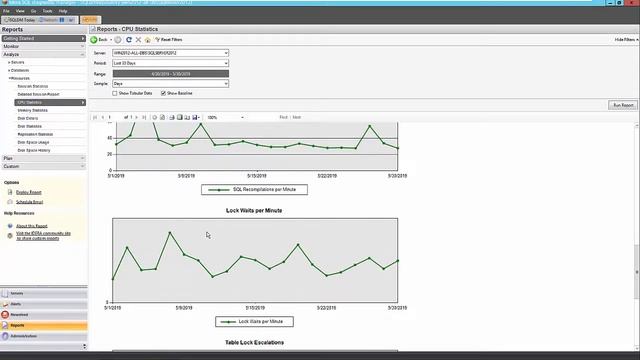The width and height of the screenshot is (640, 360).
Task: Open the Sample dropdown
Action: [226, 84]
